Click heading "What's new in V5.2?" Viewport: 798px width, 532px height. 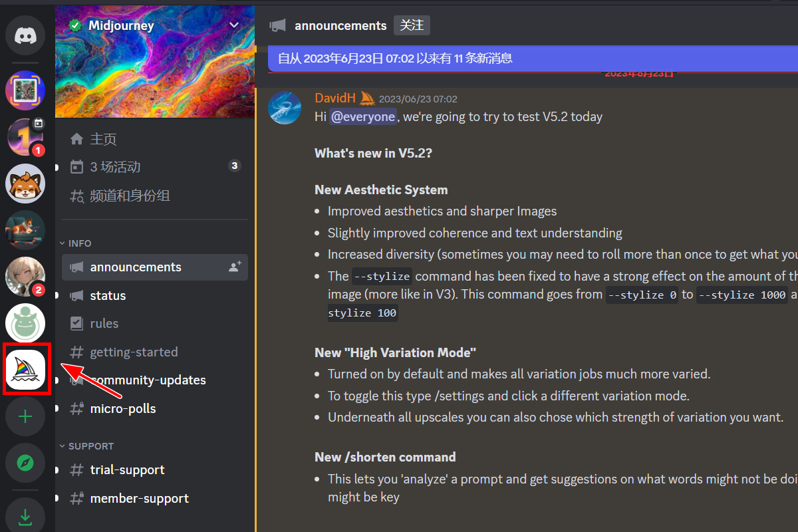pos(373,153)
